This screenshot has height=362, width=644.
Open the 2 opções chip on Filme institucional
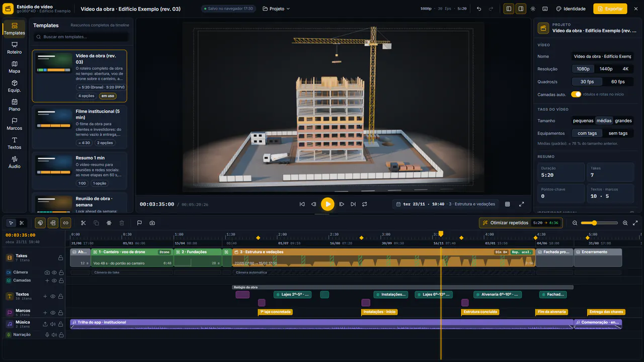tap(105, 143)
